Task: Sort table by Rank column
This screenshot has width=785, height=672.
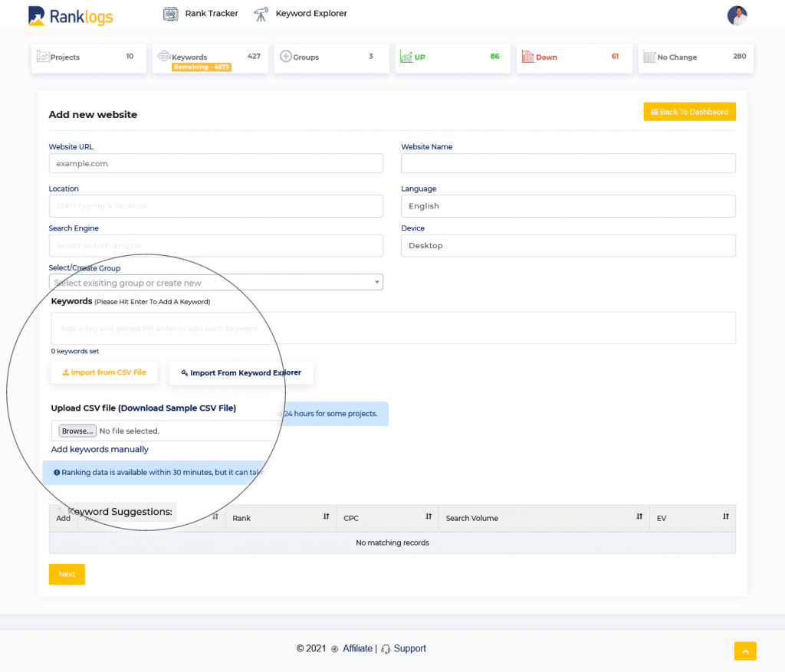Action: click(326, 516)
